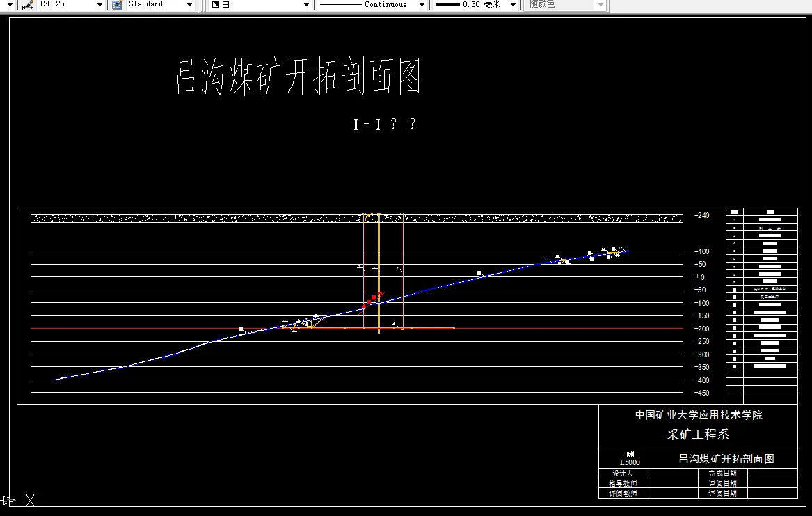Select the -50 elevation label
Screen dimensions: 812x516
[700, 290]
